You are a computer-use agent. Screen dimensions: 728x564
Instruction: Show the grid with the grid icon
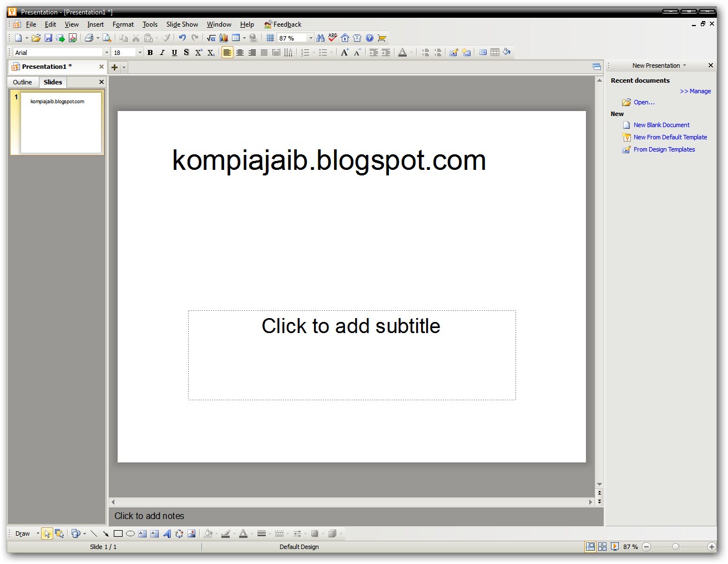[x=270, y=38]
